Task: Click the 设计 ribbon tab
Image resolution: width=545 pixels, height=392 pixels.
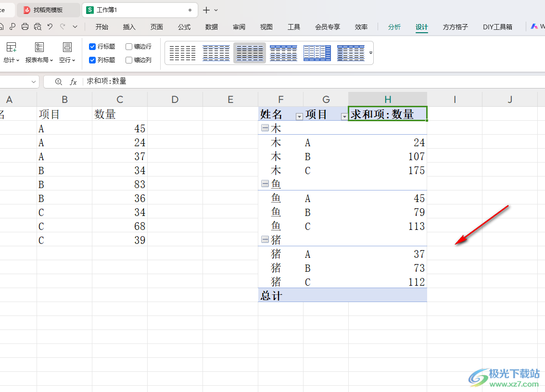Action: [x=422, y=27]
